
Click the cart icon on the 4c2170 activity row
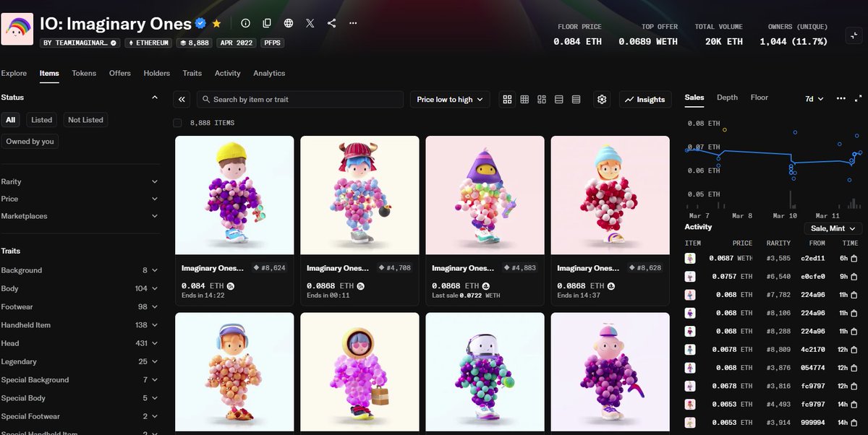854,350
